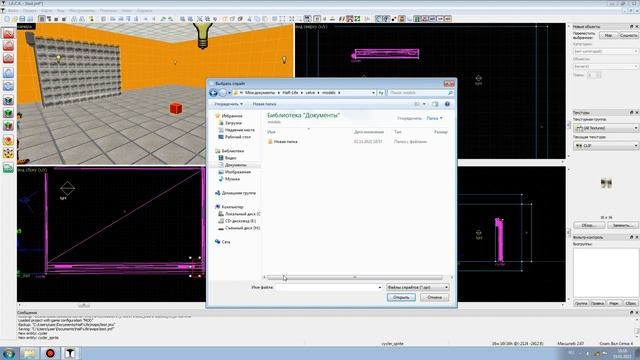Open the texture group All Textures dropdown
This screenshot has height=360, width=640.
click(x=606, y=128)
